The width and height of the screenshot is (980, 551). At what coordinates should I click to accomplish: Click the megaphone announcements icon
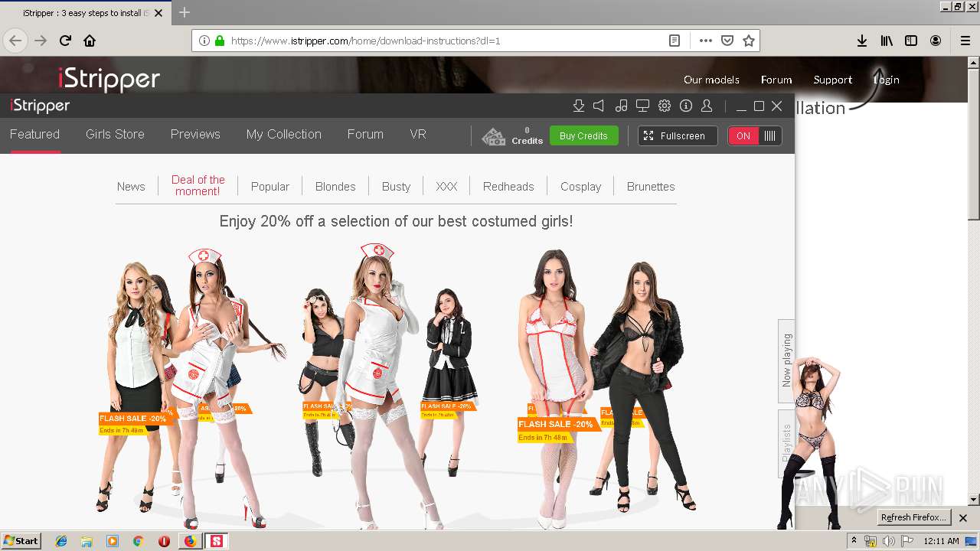[x=599, y=106]
